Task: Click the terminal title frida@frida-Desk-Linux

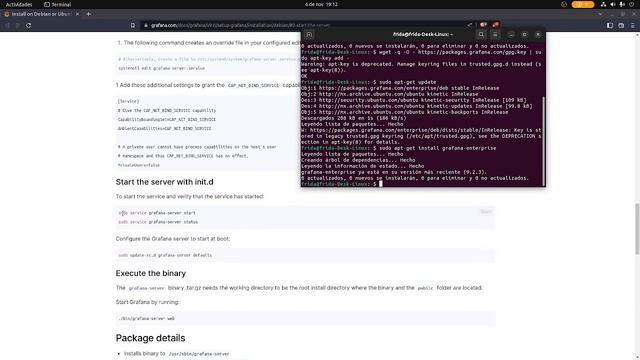Action: [x=422, y=34]
